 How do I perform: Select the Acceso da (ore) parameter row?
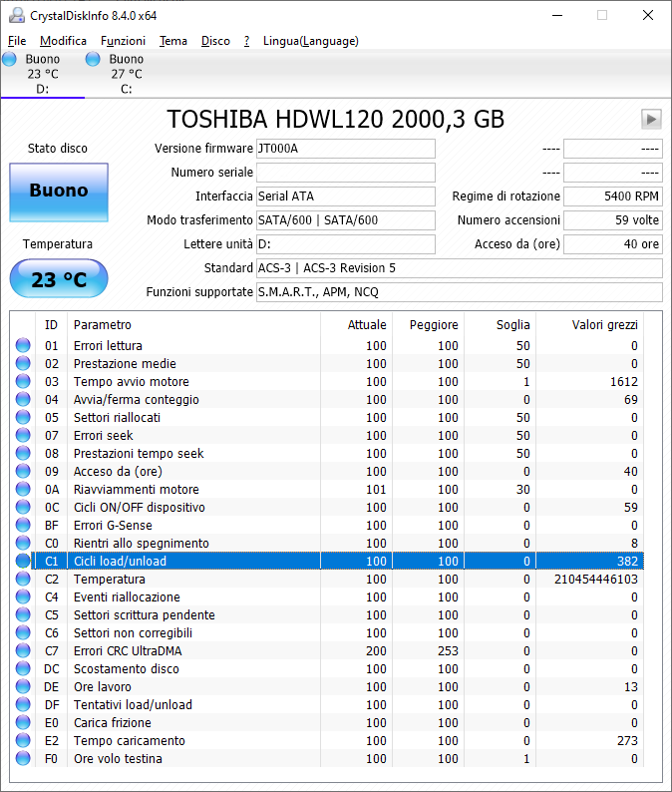(327, 471)
